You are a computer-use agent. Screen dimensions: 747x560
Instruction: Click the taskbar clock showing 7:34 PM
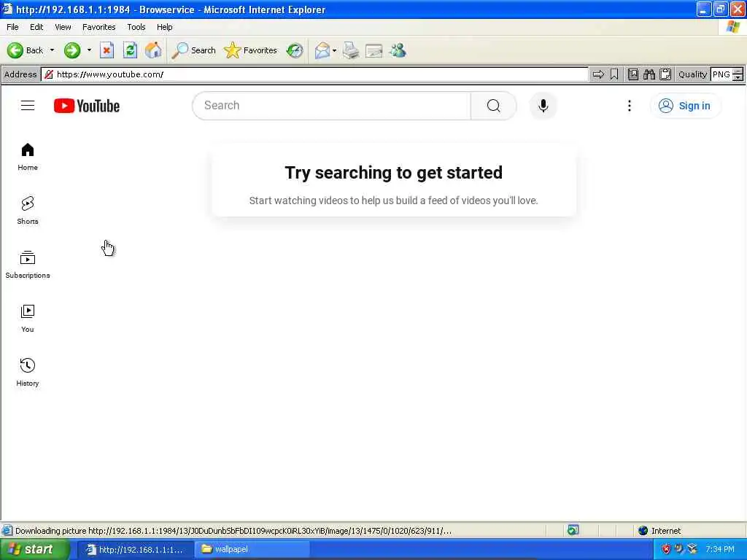tap(720, 549)
